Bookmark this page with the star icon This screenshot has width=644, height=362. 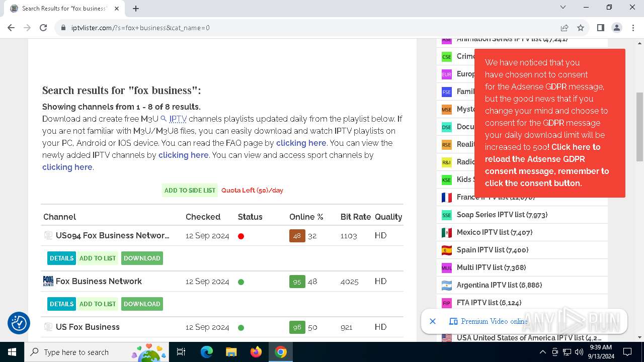(581, 28)
